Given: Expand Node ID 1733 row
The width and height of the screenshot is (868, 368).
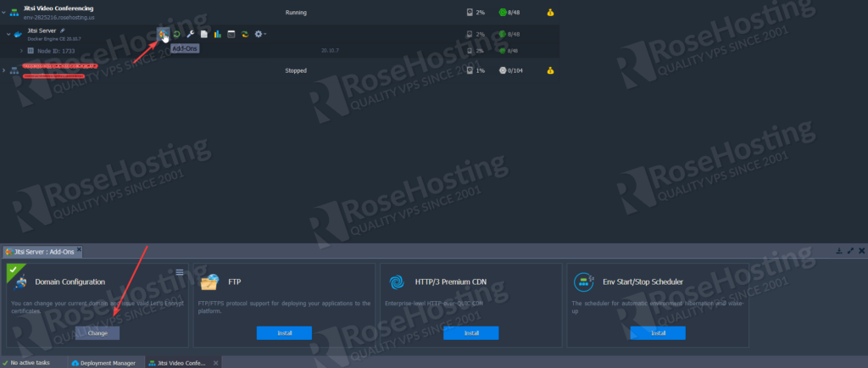Looking at the screenshot, I should tap(21, 51).
